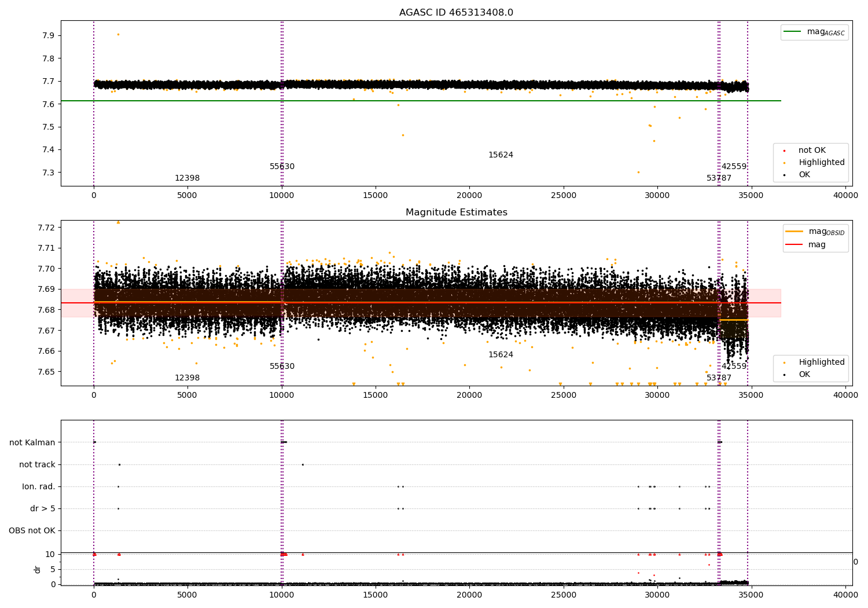The image size is (868, 608).
Task: Click label 15624 in the Magnitude Estimates plot
Action: tap(501, 355)
